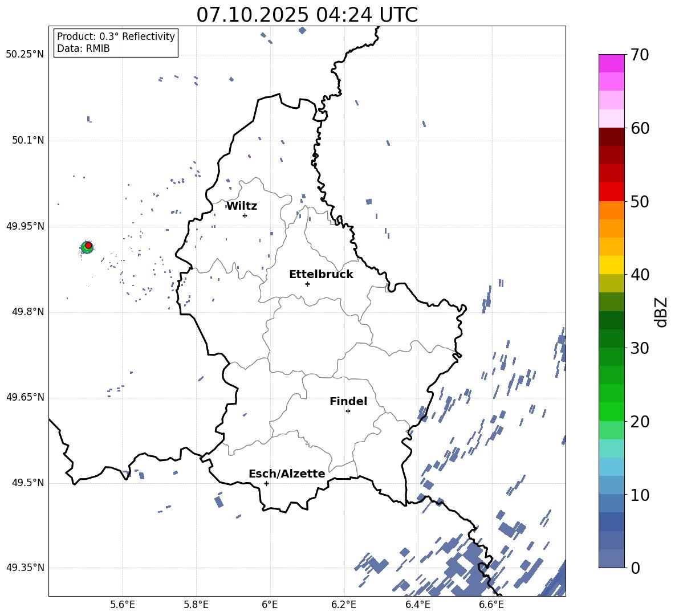
Task: Click the colorbar value 60
Action: point(640,128)
